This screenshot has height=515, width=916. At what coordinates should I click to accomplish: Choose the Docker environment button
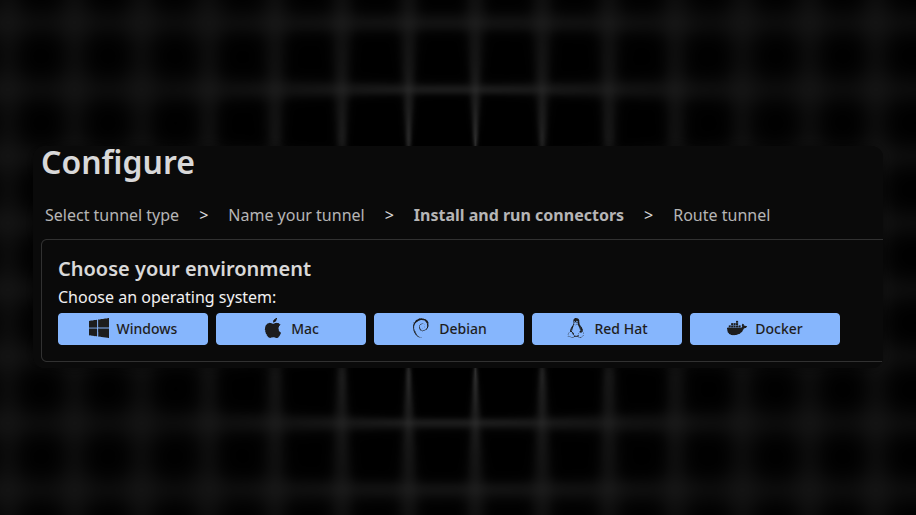(765, 329)
